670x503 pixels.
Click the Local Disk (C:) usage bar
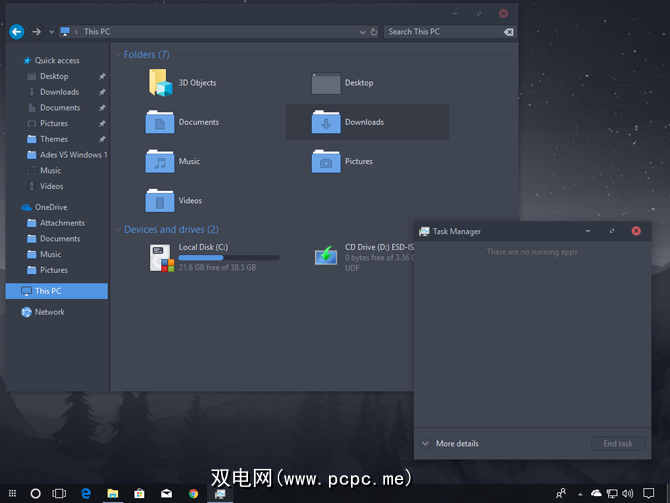point(229,257)
